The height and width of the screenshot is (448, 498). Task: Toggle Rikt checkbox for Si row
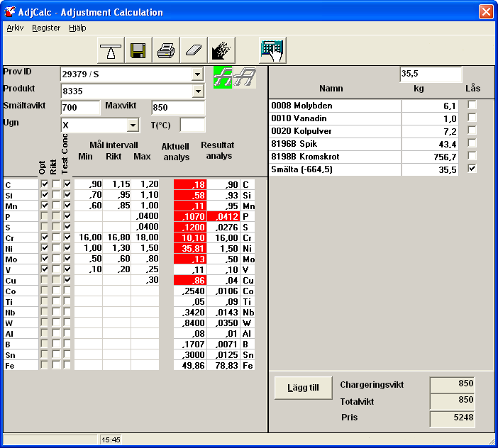point(56,195)
